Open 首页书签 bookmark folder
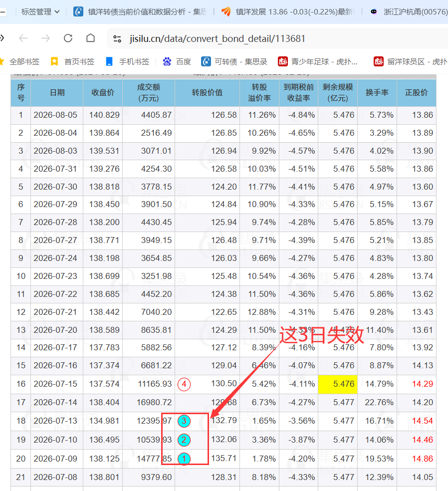Screen dimensions: 448x491 click(72, 61)
